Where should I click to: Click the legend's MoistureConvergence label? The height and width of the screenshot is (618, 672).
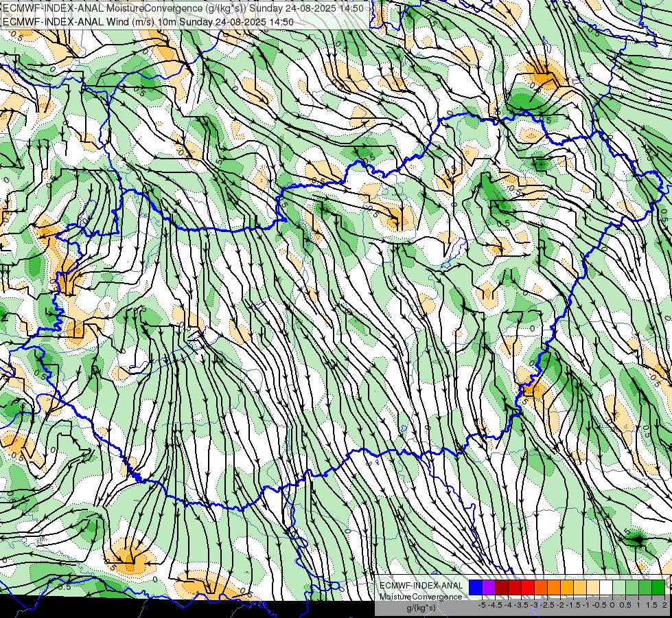(421, 597)
